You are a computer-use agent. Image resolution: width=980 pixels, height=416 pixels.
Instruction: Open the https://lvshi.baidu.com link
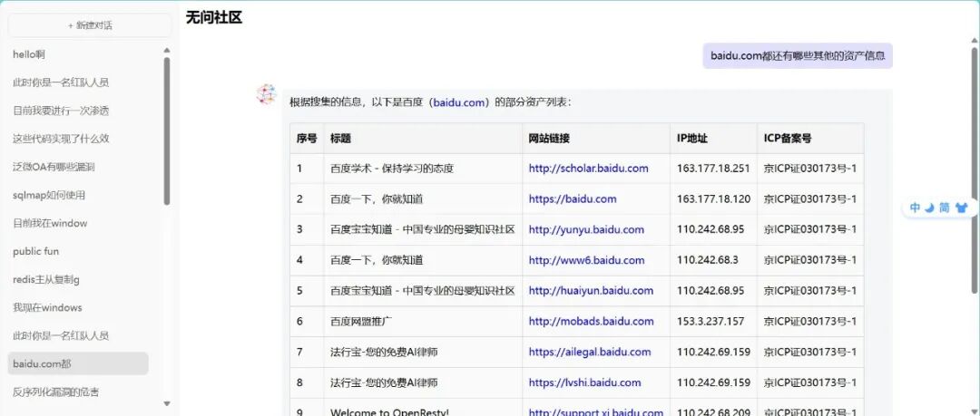[x=584, y=382]
